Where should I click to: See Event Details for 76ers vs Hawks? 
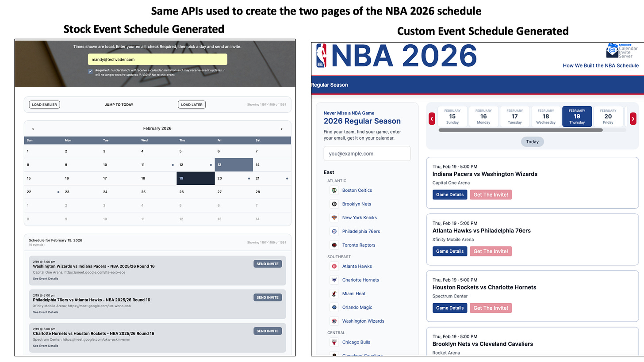pyautogui.click(x=46, y=312)
